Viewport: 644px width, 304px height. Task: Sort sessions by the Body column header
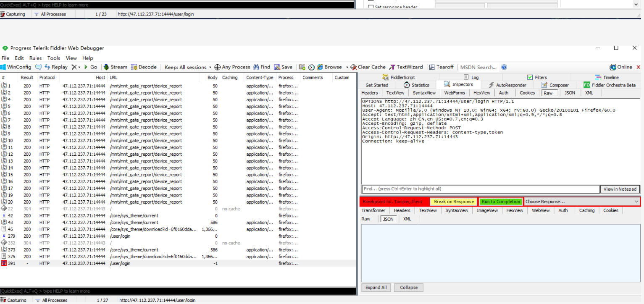(x=213, y=77)
